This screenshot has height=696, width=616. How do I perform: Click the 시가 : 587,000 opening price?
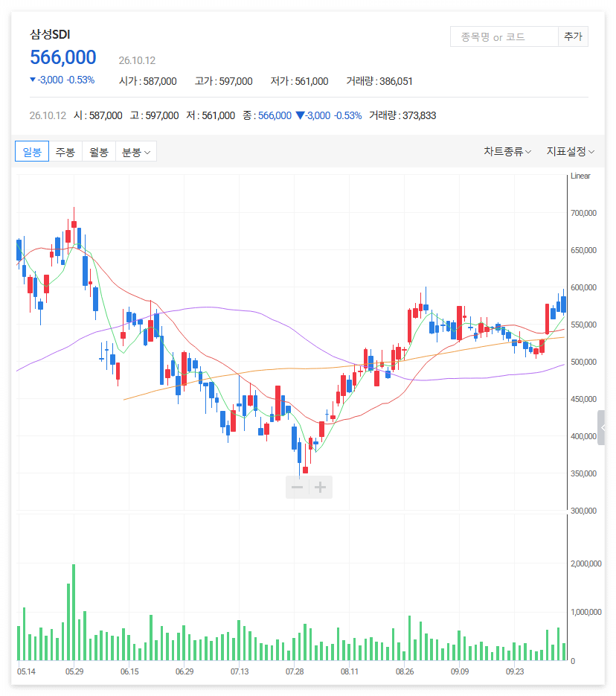148,81
